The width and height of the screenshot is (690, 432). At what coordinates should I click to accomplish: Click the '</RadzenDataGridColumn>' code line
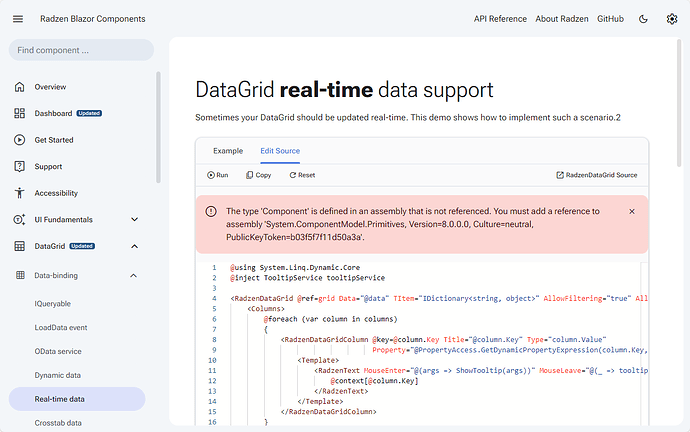(x=328, y=412)
